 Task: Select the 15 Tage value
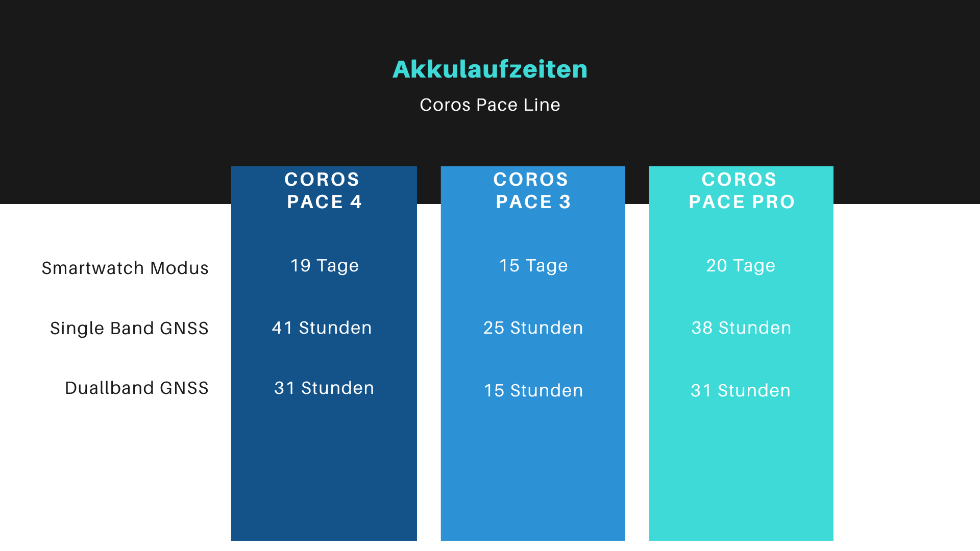(533, 266)
